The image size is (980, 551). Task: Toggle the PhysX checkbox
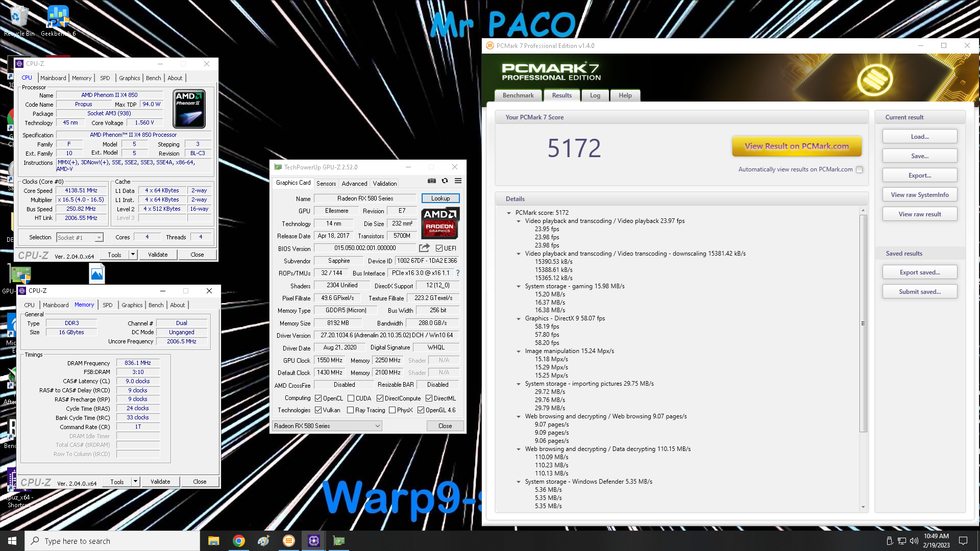(392, 410)
